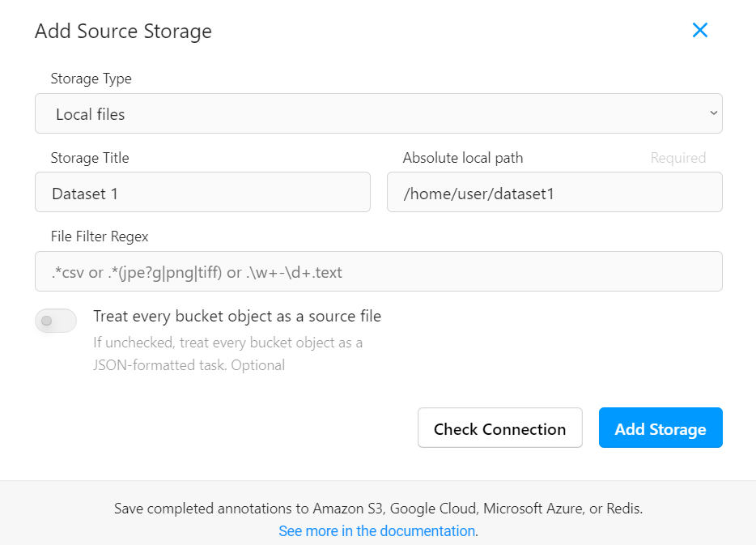Enable Treat every bucket object as source file

tap(55, 321)
